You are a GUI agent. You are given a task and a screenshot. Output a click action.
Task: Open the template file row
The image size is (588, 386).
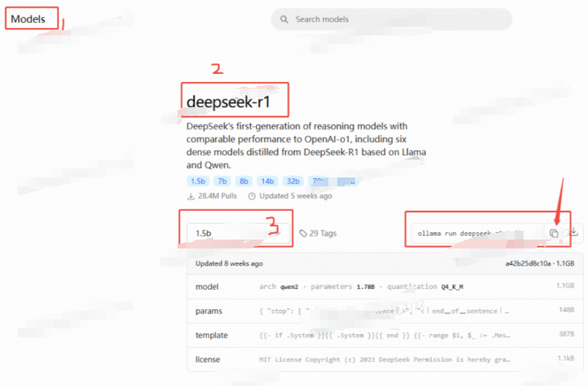point(385,335)
